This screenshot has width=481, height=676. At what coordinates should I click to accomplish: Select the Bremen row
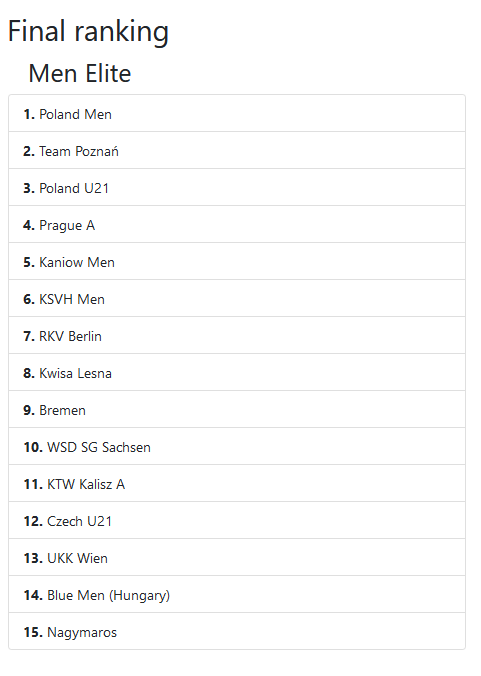(237, 410)
